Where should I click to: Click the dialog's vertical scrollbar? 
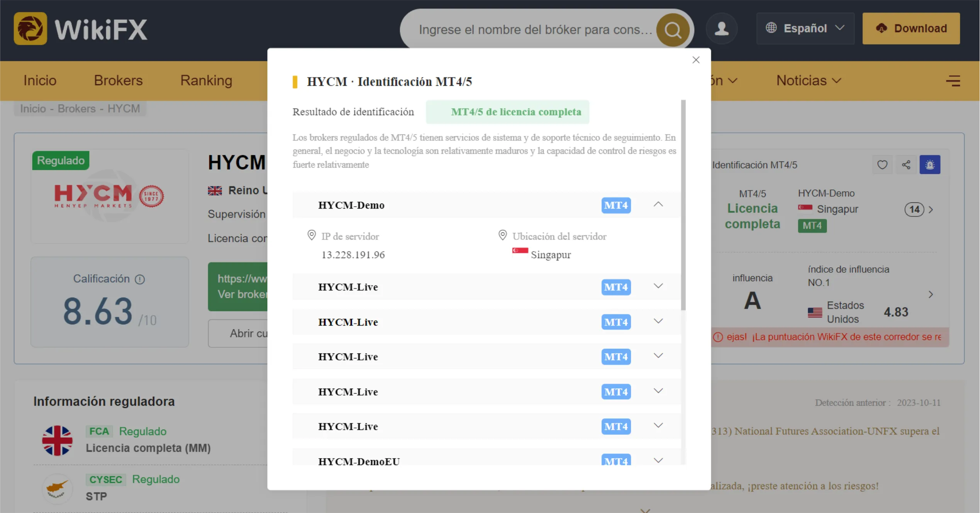[x=683, y=205]
